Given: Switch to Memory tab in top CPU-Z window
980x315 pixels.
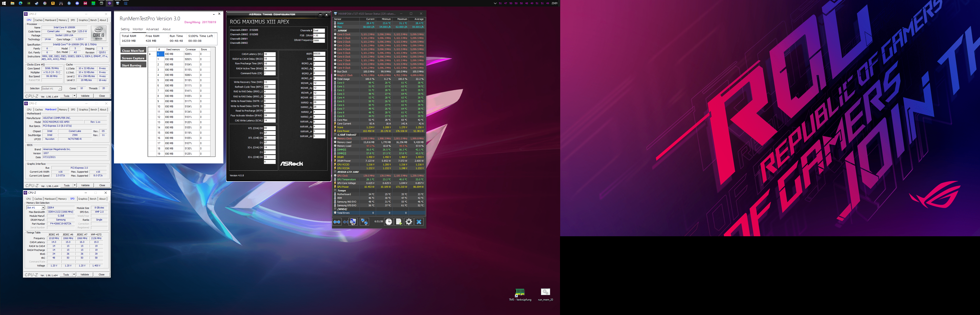Looking at the screenshot, I should coord(63,20).
